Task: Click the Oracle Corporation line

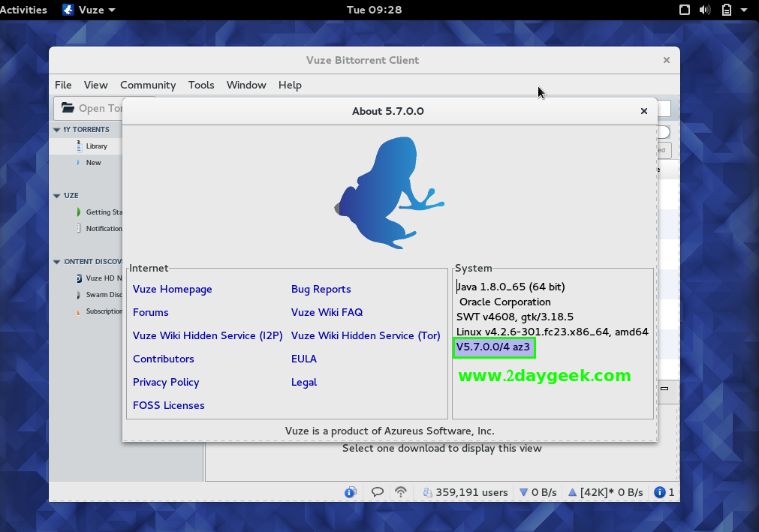Action: point(504,302)
